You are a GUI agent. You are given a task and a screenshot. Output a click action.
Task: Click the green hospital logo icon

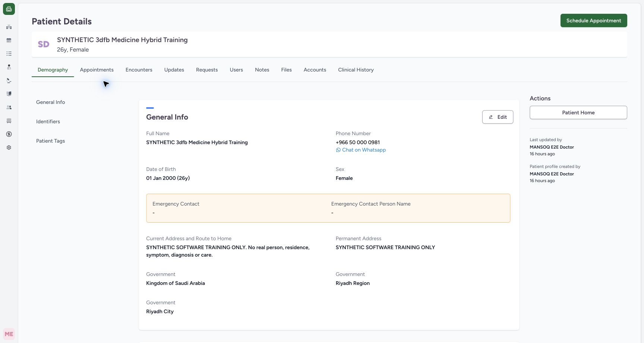tap(9, 9)
